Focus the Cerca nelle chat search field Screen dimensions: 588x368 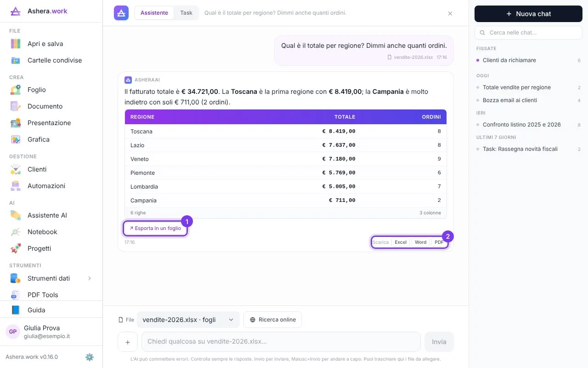(x=528, y=33)
